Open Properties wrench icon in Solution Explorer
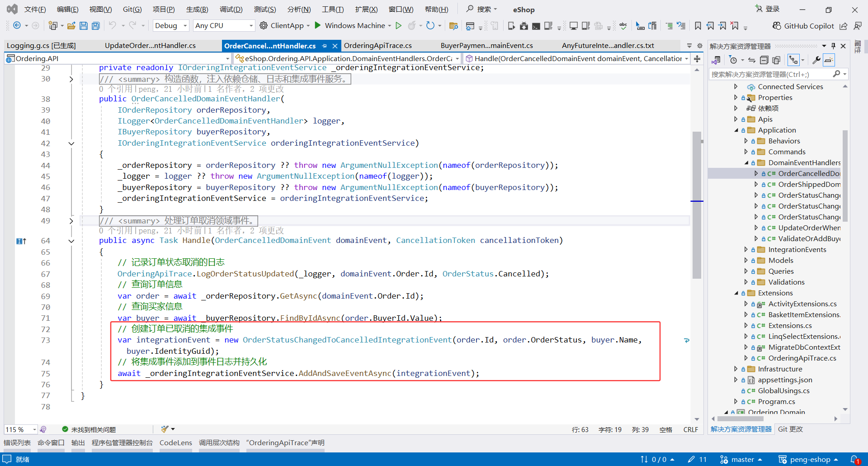The width and height of the screenshot is (868, 466). tap(816, 60)
